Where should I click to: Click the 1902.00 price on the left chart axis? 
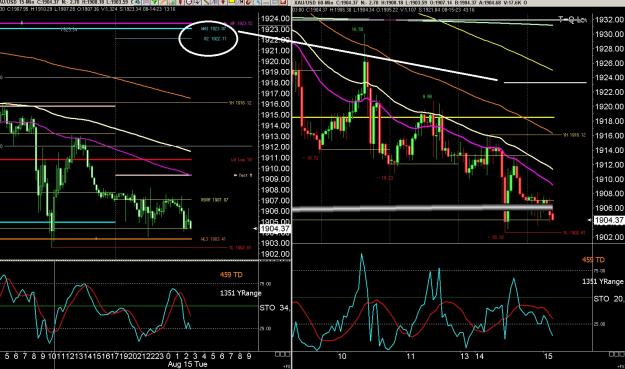(275, 254)
